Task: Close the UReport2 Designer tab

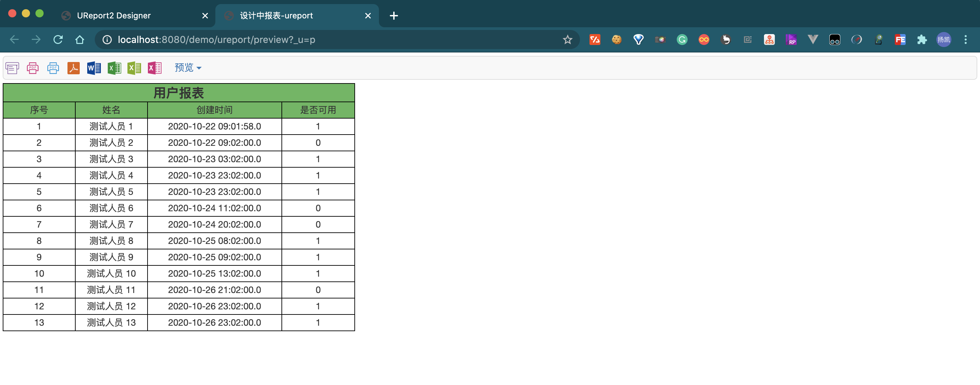Action: (205, 16)
